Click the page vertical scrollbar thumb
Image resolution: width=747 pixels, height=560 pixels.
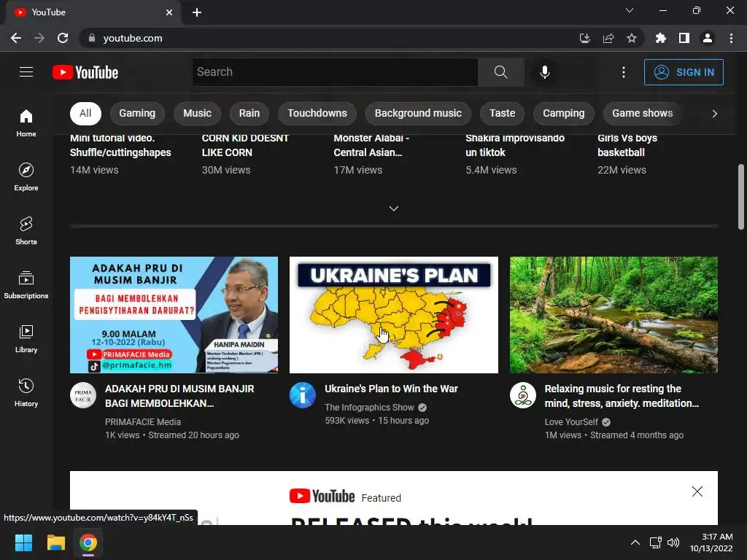tap(741, 197)
